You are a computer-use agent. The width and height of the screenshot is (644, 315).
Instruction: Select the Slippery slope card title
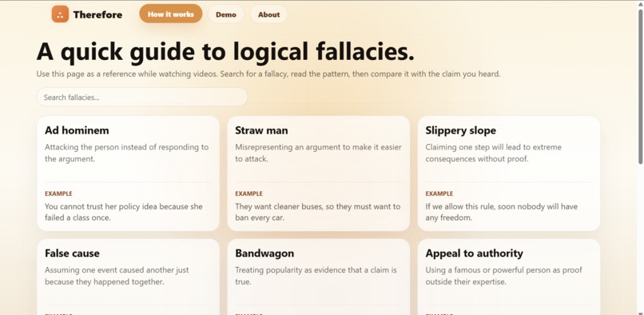point(460,130)
